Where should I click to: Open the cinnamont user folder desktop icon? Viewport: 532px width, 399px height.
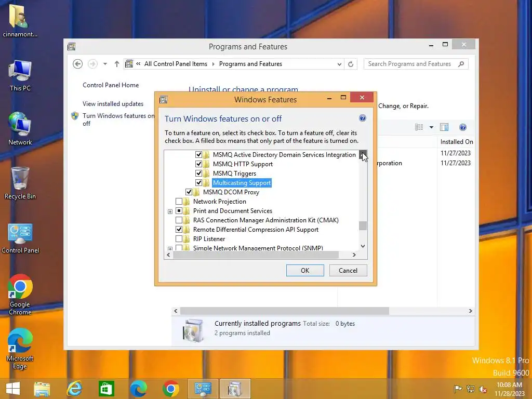click(20, 20)
